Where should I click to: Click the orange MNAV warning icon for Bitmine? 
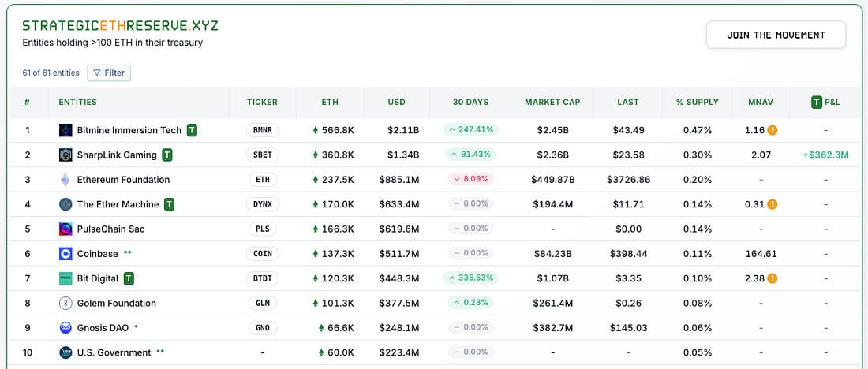tap(773, 131)
